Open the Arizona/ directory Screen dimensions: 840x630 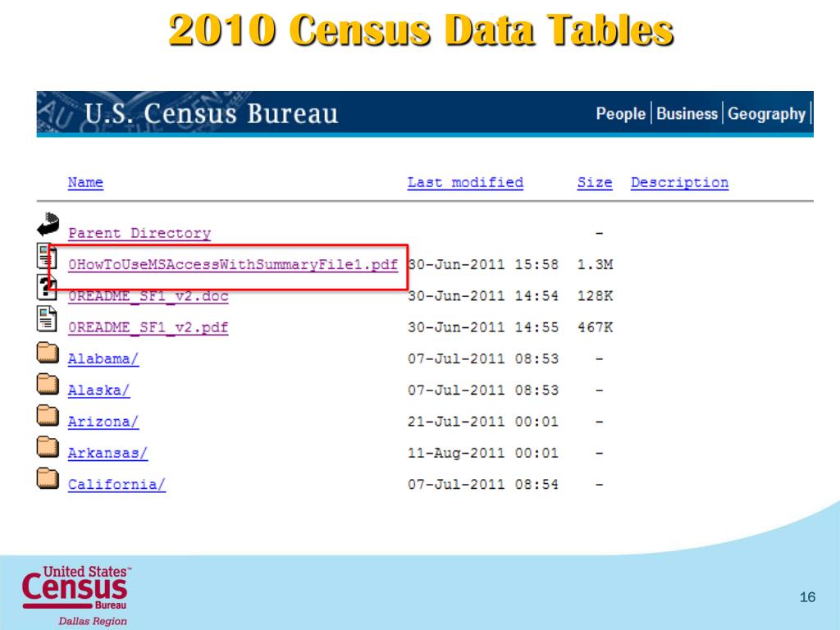tap(103, 422)
